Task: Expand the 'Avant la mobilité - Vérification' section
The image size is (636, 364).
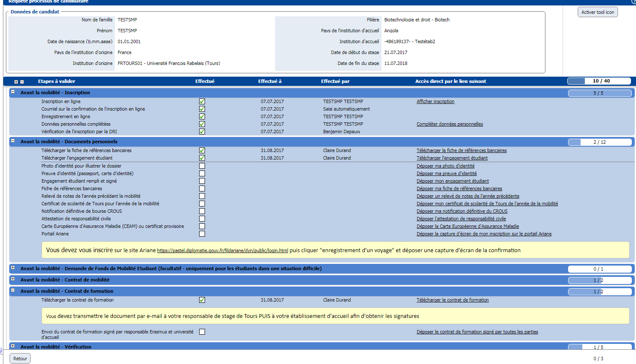Action: point(13,346)
